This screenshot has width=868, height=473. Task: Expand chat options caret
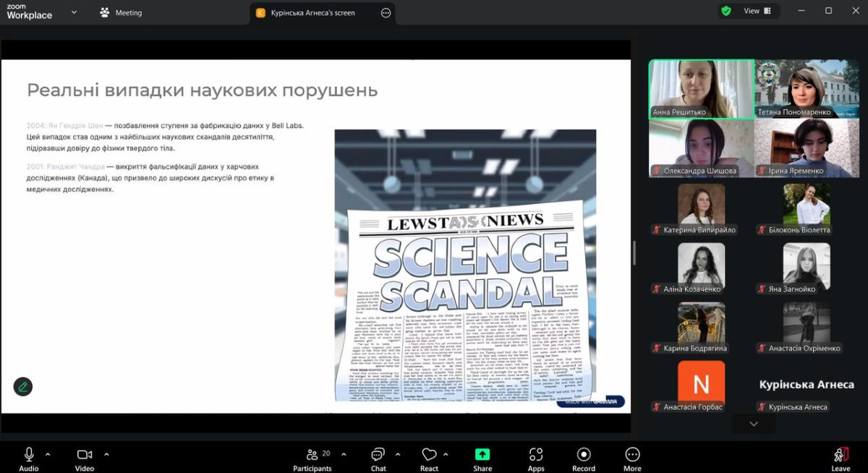[x=397, y=454]
